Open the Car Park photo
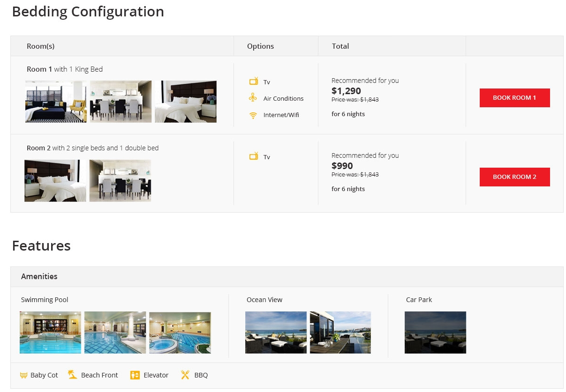Viewport: 566px width, 392px height. pyautogui.click(x=435, y=333)
